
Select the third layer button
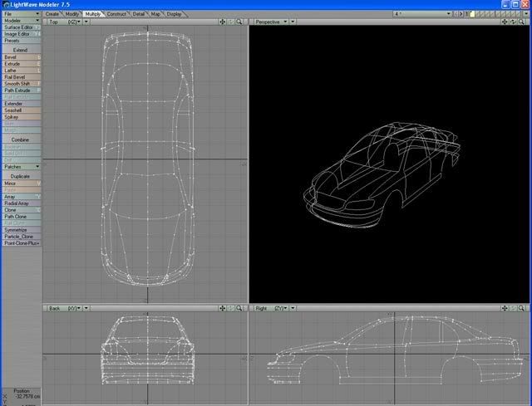482,14
